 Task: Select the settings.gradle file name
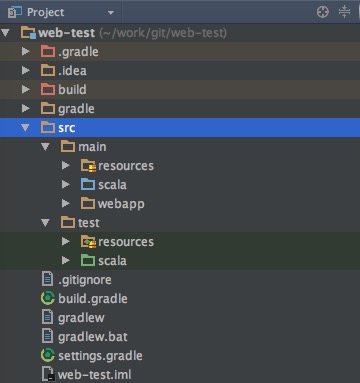tap(100, 356)
